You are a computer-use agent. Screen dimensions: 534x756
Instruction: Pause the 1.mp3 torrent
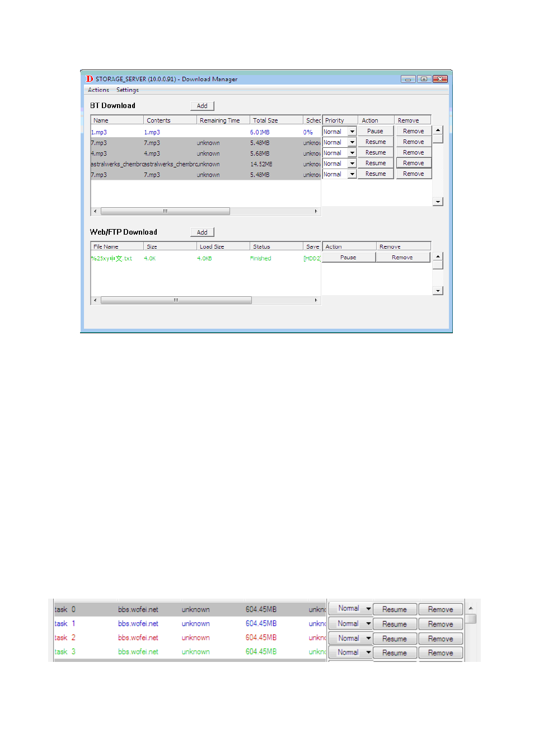click(x=375, y=131)
